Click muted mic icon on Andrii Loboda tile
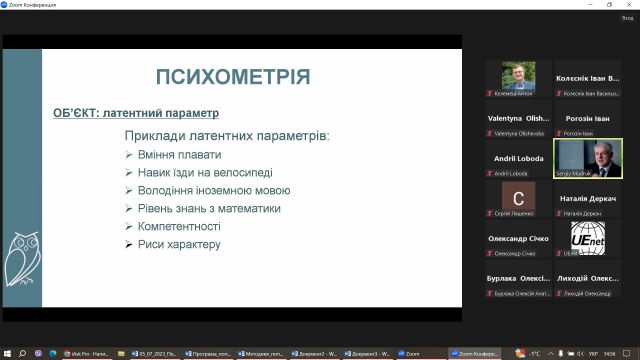Image resolution: width=640 pixels, height=360 pixels. (x=489, y=173)
